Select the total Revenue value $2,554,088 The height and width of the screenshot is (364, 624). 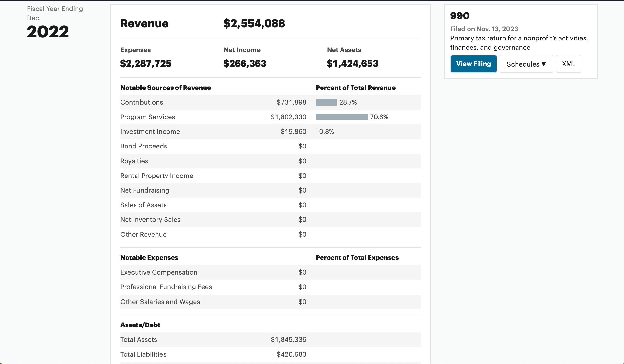pos(254,23)
